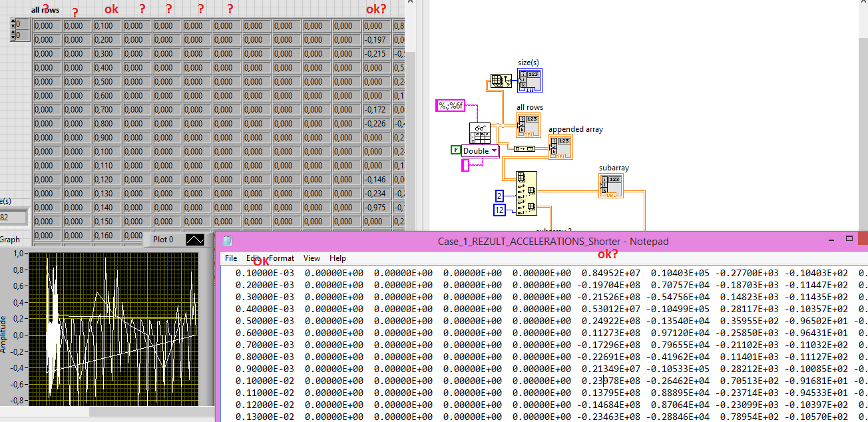Screen dimensions: 868x422
Task: Click the Notepad icon in title bar
Action: (228, 241)
